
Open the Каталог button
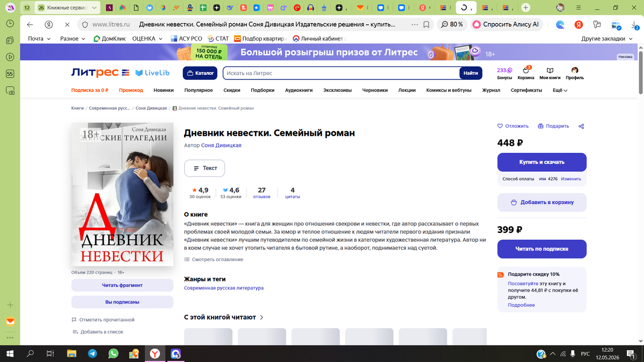tap(200, 73)
